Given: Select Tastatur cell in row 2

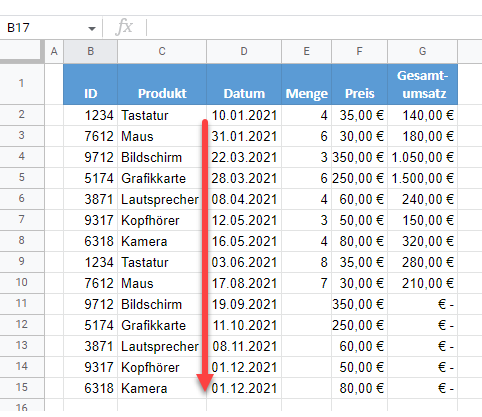Looking at the screenshot, I should [162, 115].
